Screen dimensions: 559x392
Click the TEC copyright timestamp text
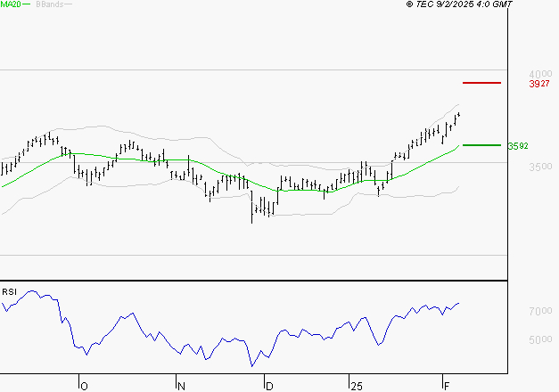[x=459, y=4]
